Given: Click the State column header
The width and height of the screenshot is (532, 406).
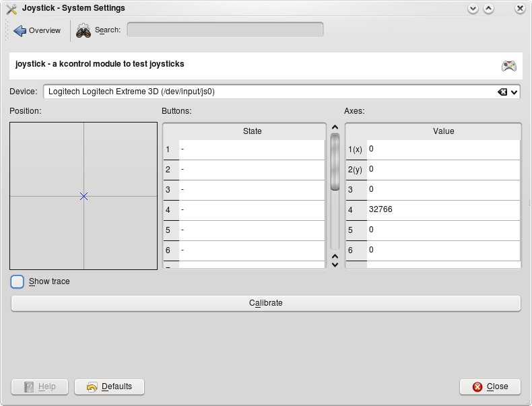Looking at the screenshot, I should click(x=252, y=131).
